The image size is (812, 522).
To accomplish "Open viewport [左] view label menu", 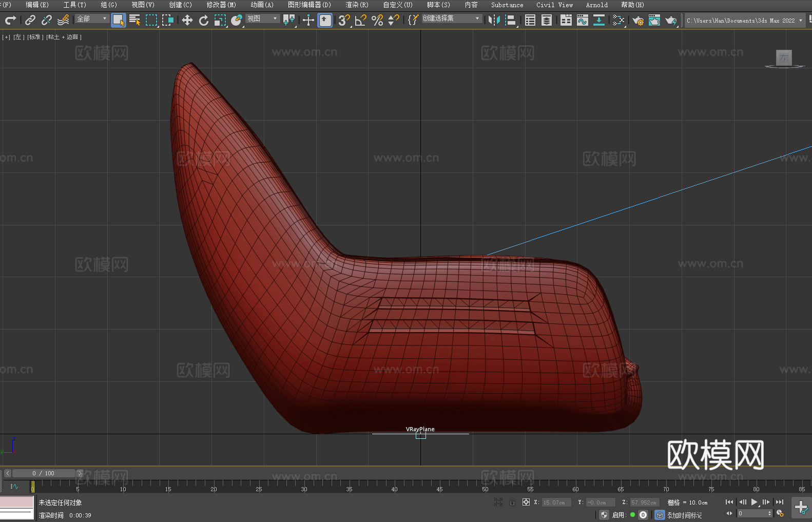I will click(18, 37).
